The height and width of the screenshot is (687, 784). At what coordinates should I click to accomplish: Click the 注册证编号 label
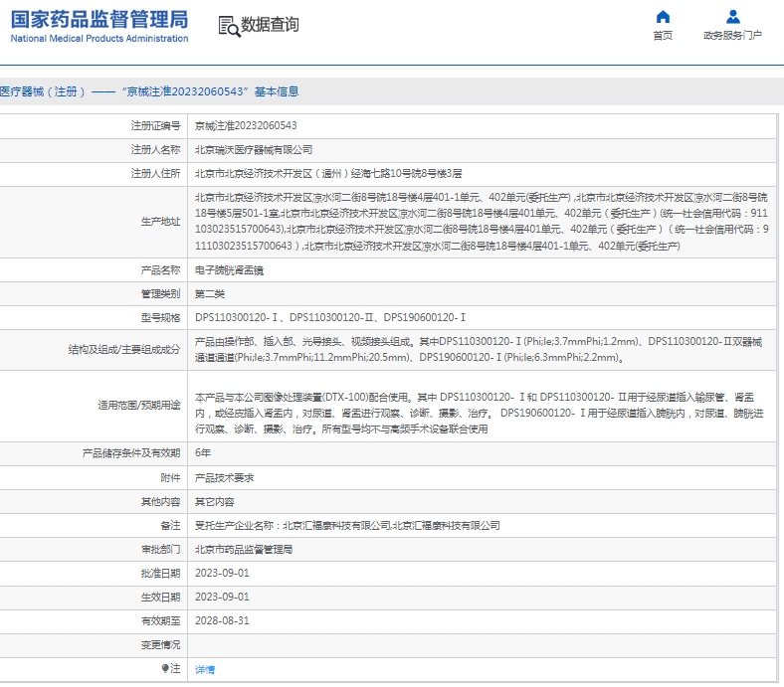point(155,126)
